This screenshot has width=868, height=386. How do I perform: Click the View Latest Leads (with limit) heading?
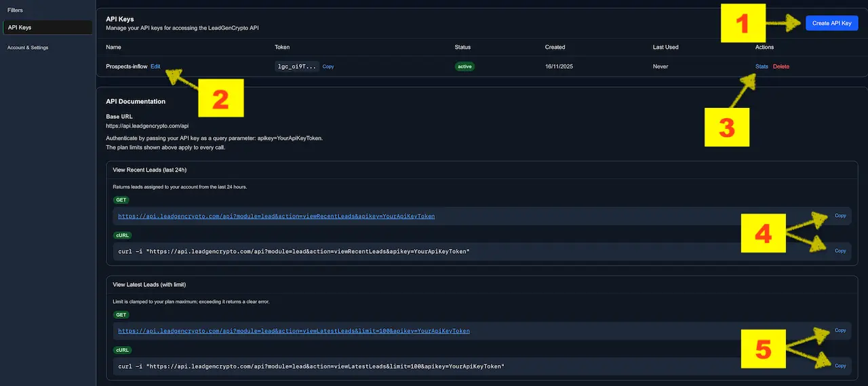[x=149, y=284]
